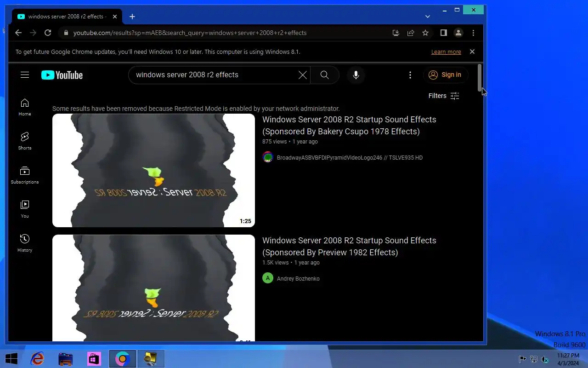Click the taskbar clock showing 11:27 PM
This screenshot has height=368, width=588.
568,359
